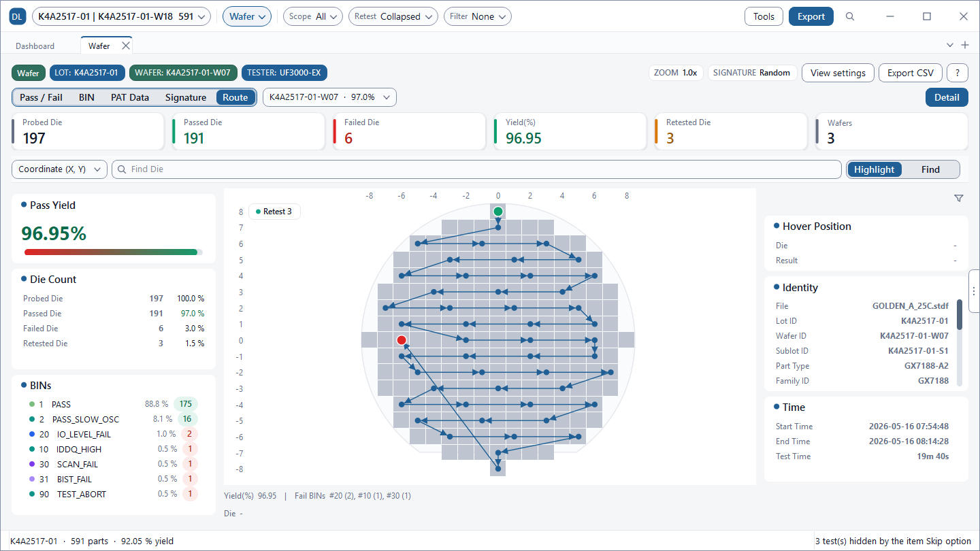The image size is (980, 551).
Task: Choose Highlight mode in search toggle
Action: click(x=875, y=169)
